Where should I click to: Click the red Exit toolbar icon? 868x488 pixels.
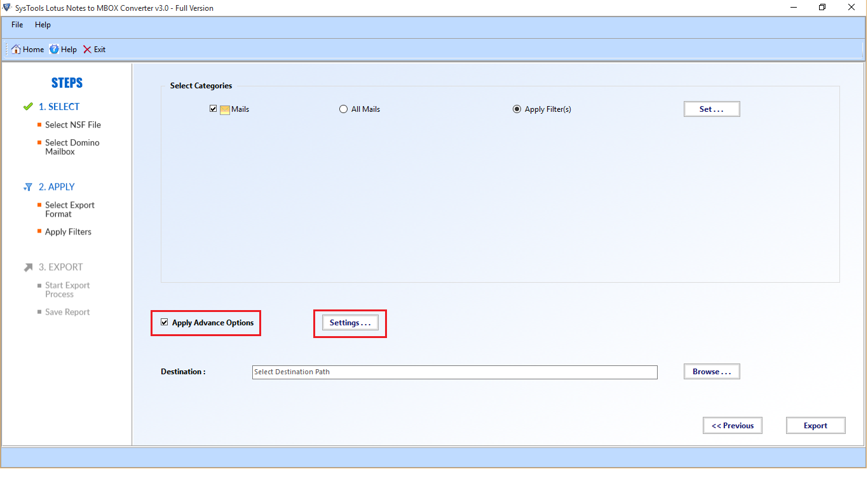click(88, 50)
